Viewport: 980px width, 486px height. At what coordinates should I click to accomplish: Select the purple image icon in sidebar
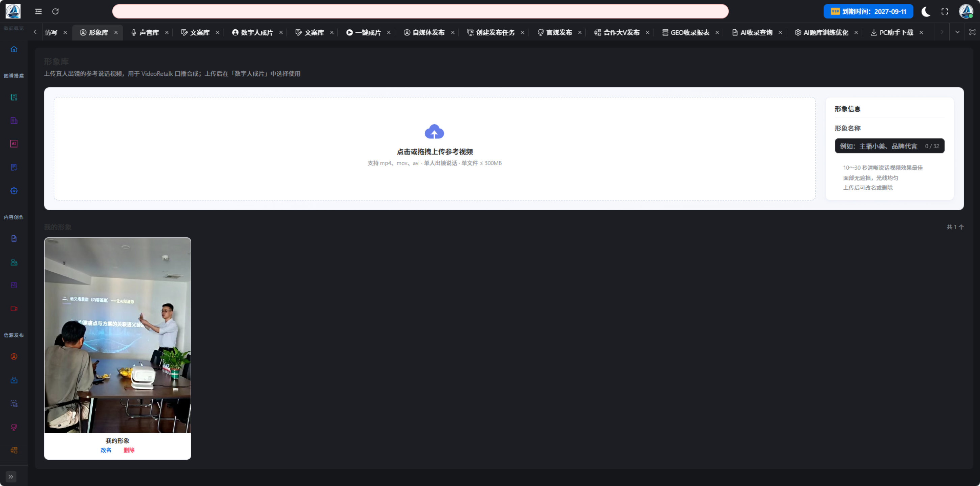coord(14,285)
